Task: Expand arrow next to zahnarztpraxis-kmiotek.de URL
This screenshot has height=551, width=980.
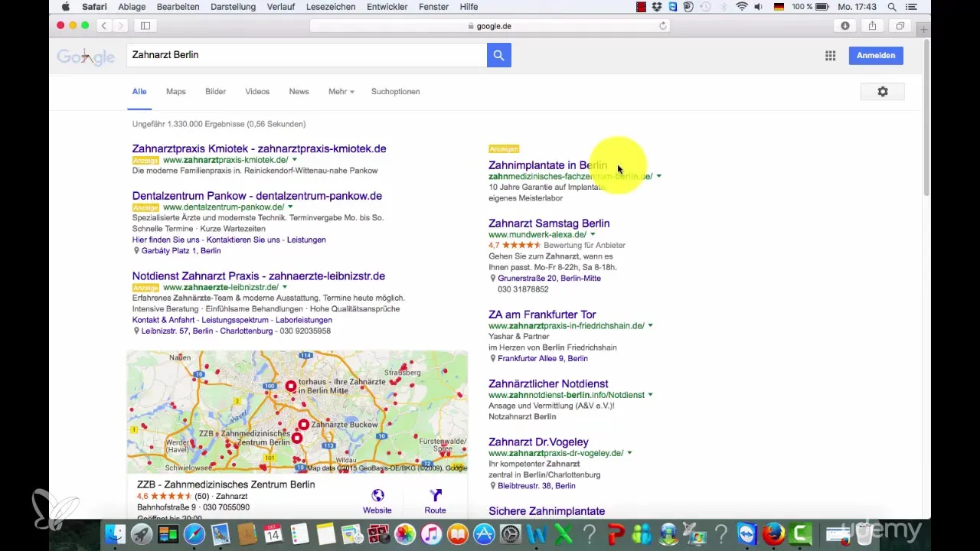Action: tap(295, 160)
